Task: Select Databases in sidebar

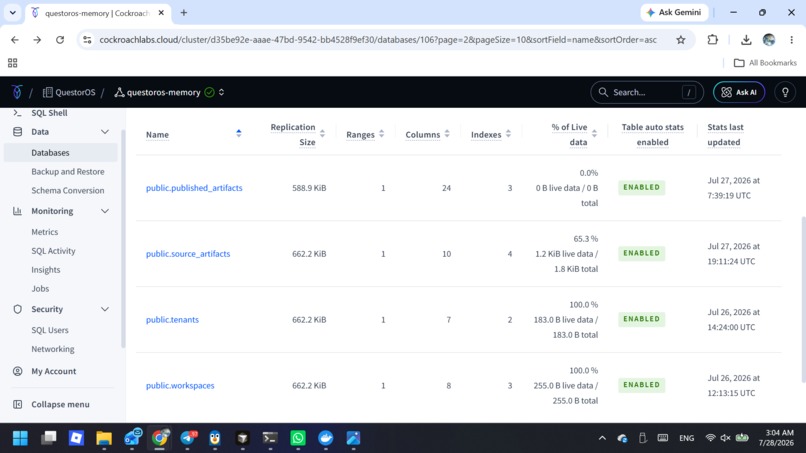Action: coord(60,153)
